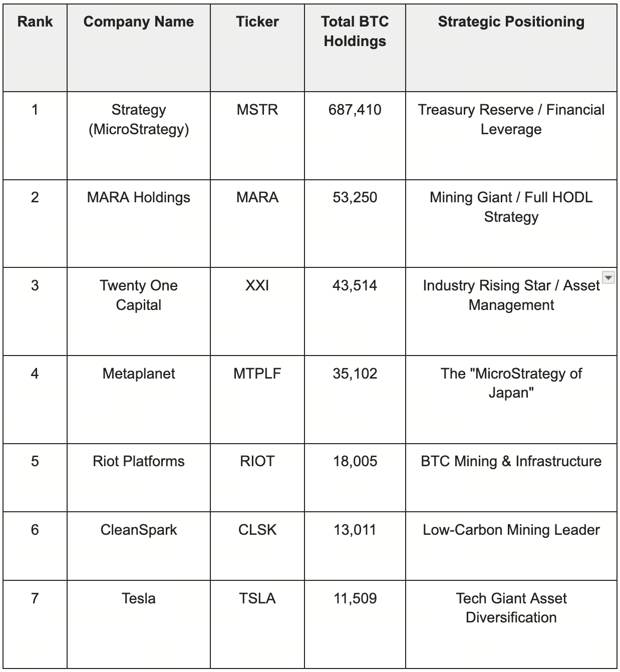The width and height of the screenshot is (620, 672).
Task: Click the MTPLF ticker cell
Action: tap(257, 374)
